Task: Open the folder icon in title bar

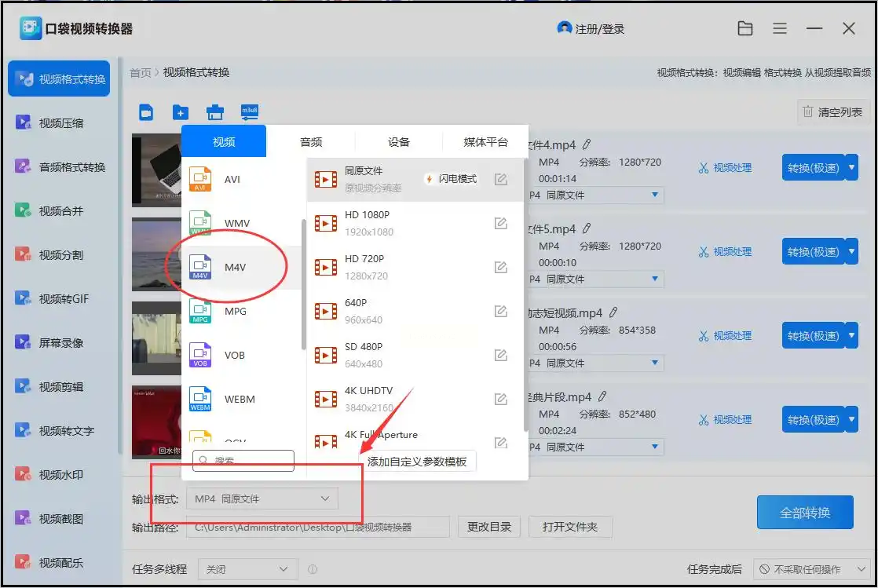Action: coord(745,29)
